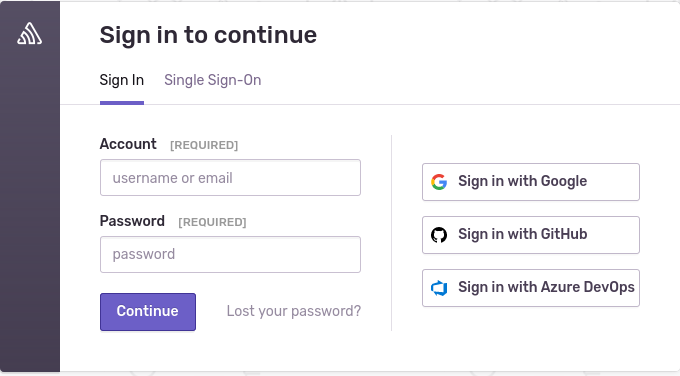
Task: Click the GitHub Octocat icon
Action: pos(439,235)
